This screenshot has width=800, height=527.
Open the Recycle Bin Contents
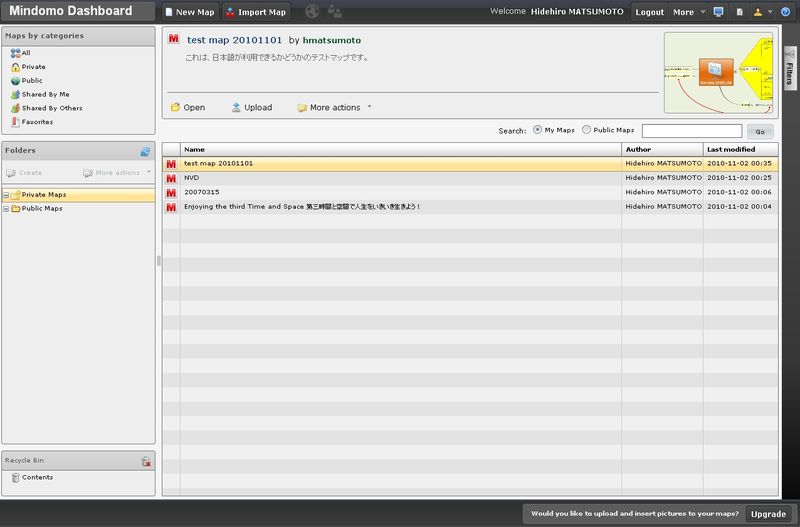coord(32,478)
